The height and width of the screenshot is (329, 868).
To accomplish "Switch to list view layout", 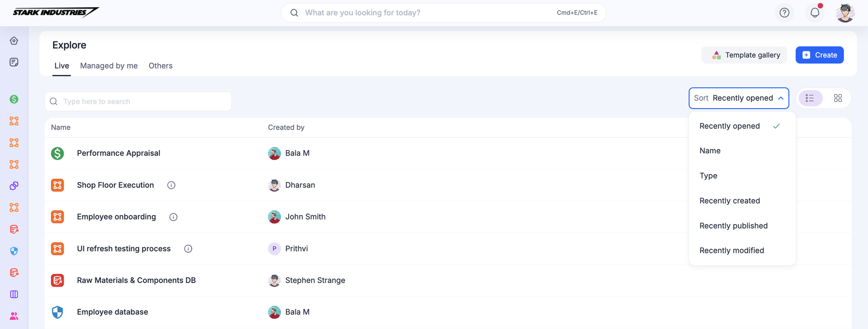I will tap(810, 98).
